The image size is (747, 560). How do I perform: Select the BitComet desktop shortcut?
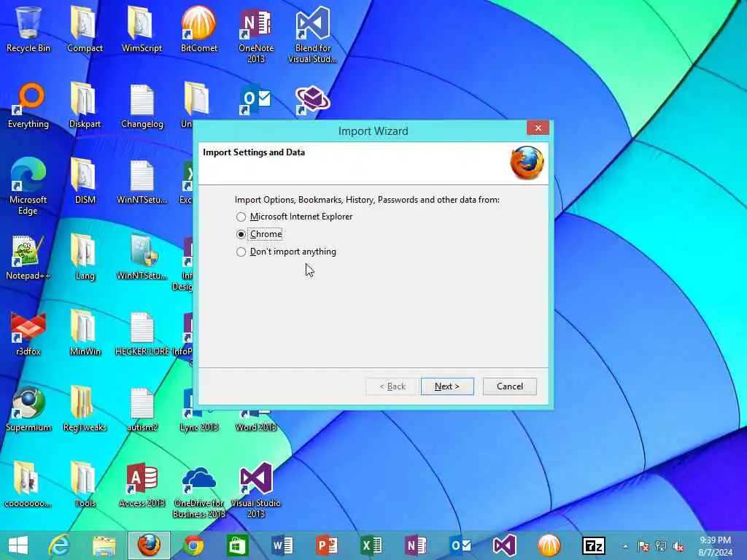(198, 29)
